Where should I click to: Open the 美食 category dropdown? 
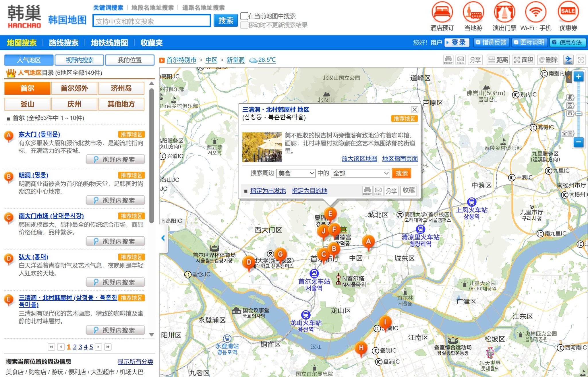point(296,173)
